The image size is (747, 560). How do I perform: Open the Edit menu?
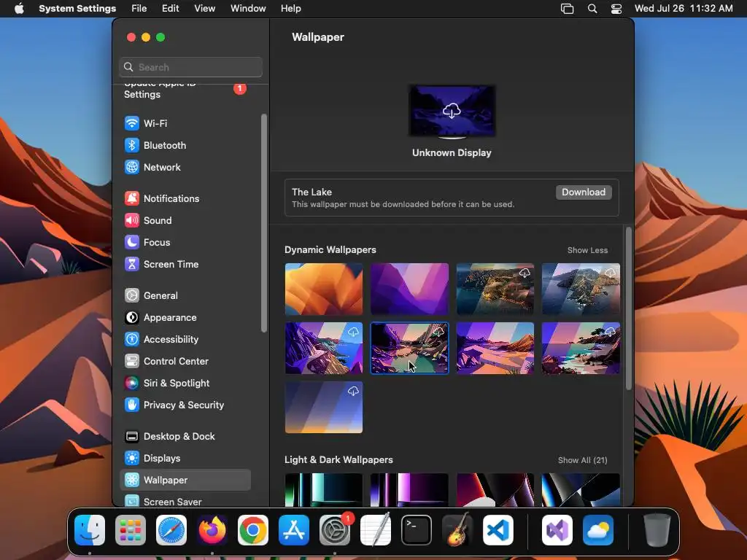(171, 9)
